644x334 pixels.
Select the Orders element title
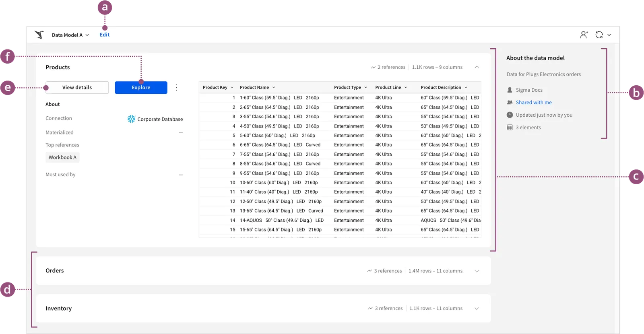[55, 270]
